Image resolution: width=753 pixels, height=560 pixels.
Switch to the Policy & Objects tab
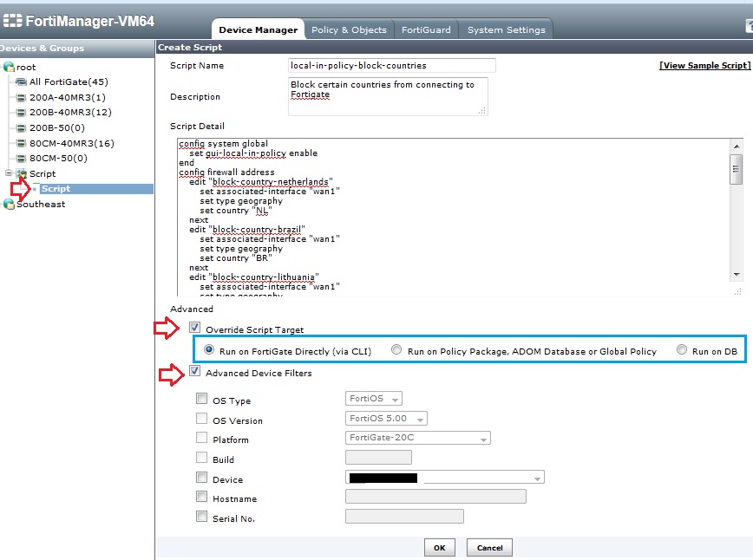(349, 29)
